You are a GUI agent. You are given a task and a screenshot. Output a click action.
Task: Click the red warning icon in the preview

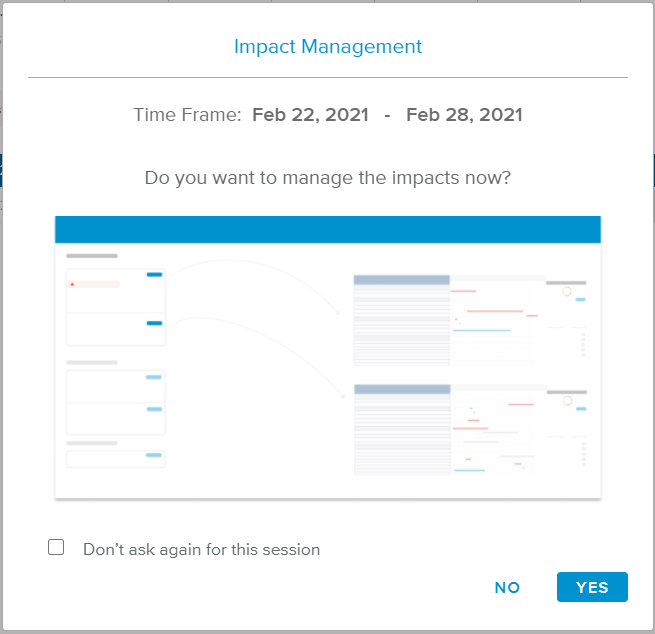[72, 284]
